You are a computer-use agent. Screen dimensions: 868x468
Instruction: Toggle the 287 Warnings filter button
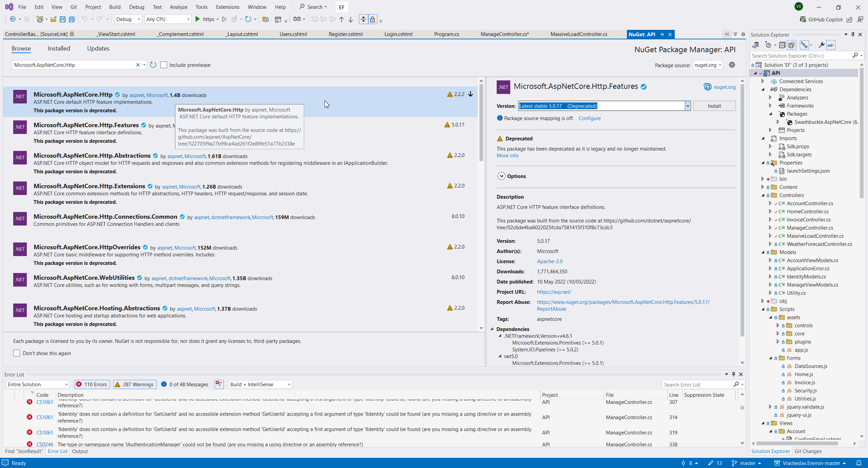(x=135, y=384)
